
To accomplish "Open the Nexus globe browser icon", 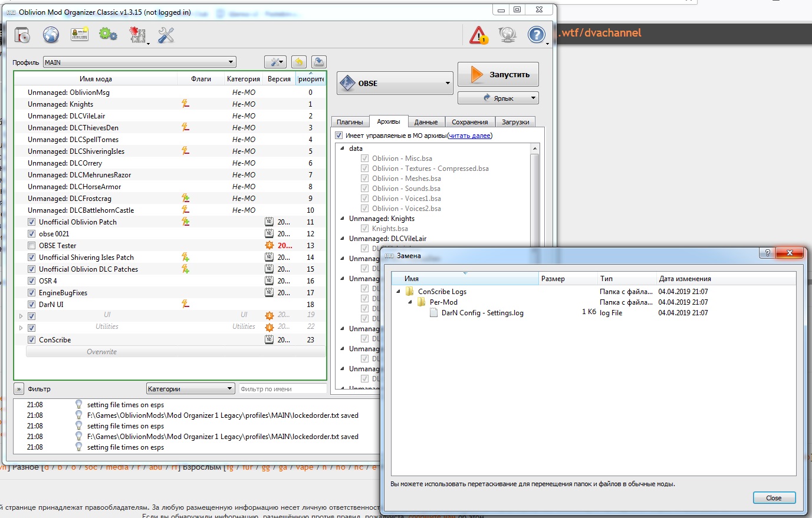I will [x=51, y=35].
